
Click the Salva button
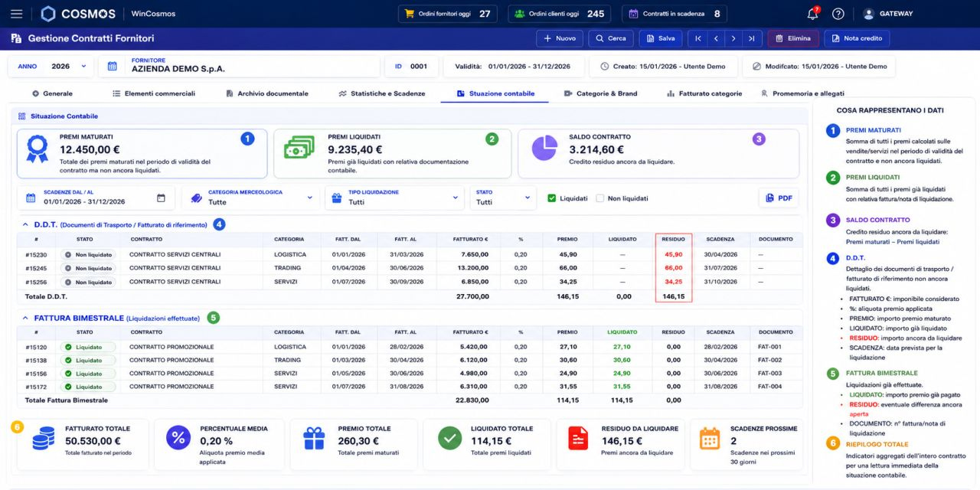[x=661, y=38]
